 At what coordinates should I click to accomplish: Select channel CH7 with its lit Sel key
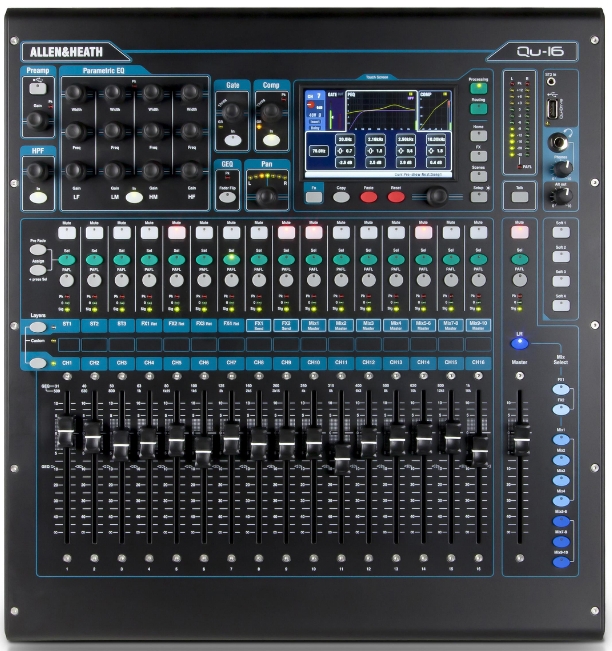click(231, 260)
